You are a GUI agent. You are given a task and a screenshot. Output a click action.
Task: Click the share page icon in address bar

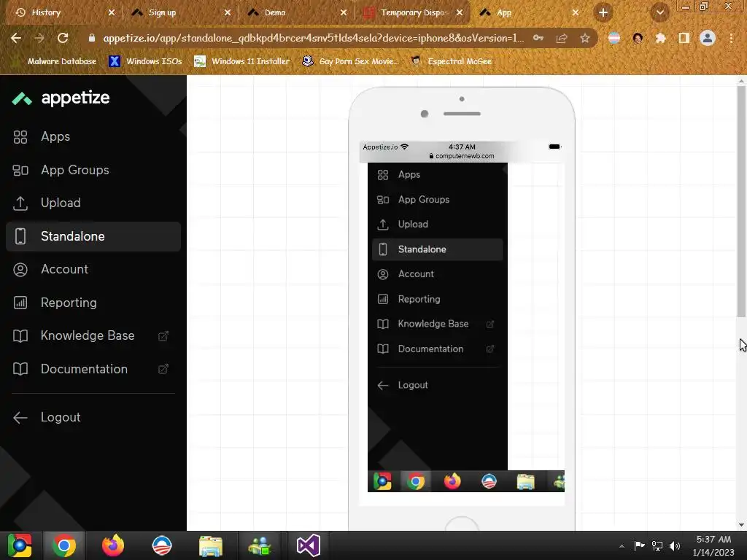point(562,38)
